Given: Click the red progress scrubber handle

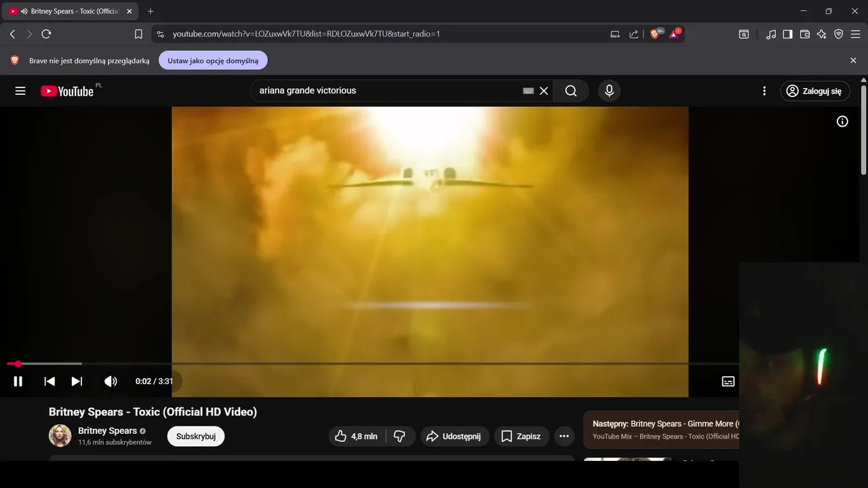Looking at the screenshot, I should [x=18, y=364].
